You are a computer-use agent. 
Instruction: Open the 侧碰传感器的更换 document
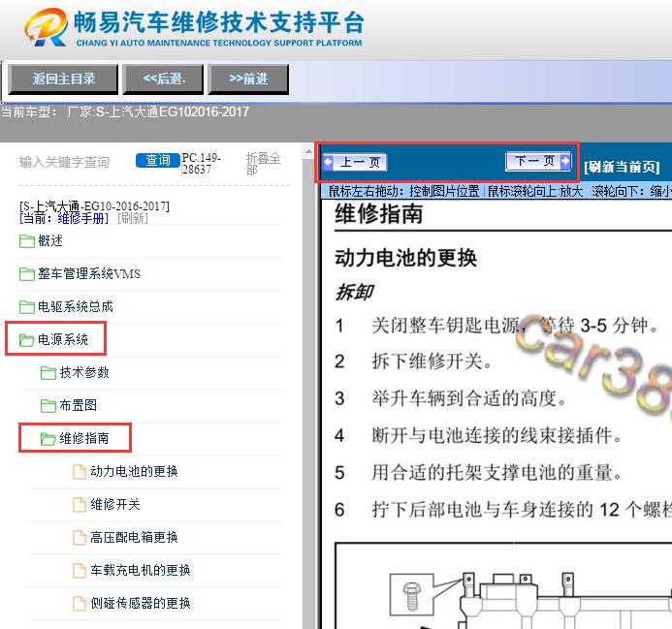(x=141, y=603)
